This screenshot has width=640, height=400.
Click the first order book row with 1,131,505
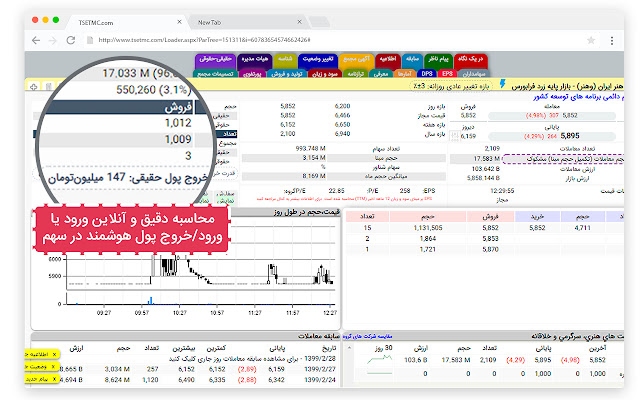[484, 228]
